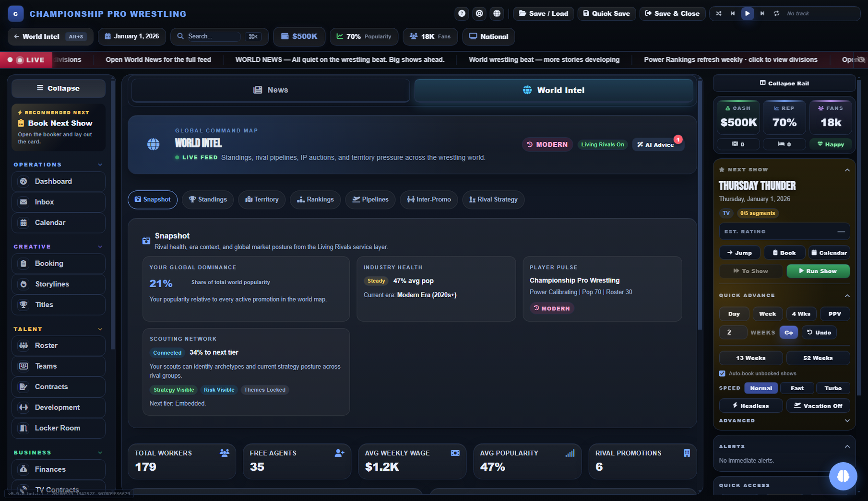Open the Calendar in Operations sidebar
Image resolution: width=868 pixels, height=501 pixels.
[x=59, y=222]
